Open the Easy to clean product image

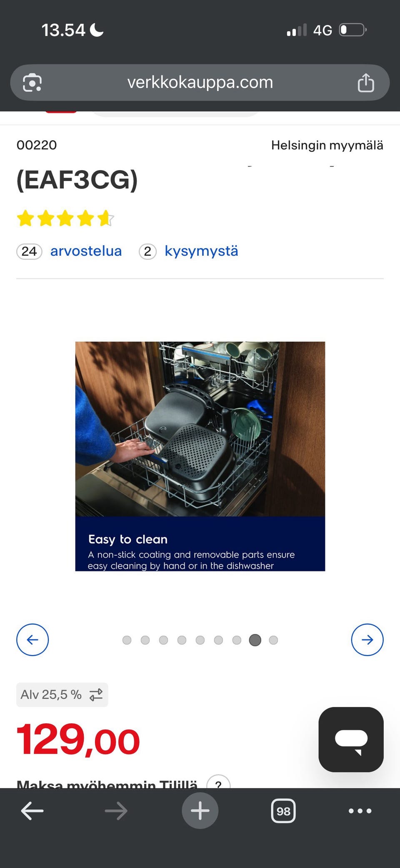(200, 456)
